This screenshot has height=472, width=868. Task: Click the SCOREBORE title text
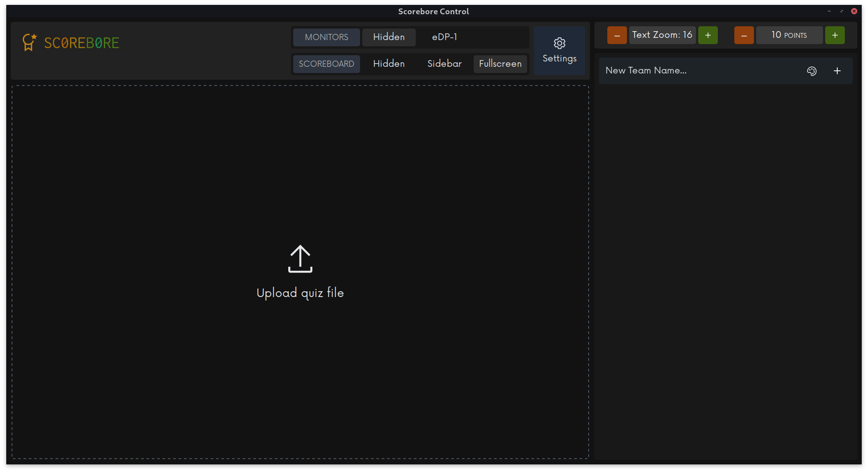coord(82,43)
